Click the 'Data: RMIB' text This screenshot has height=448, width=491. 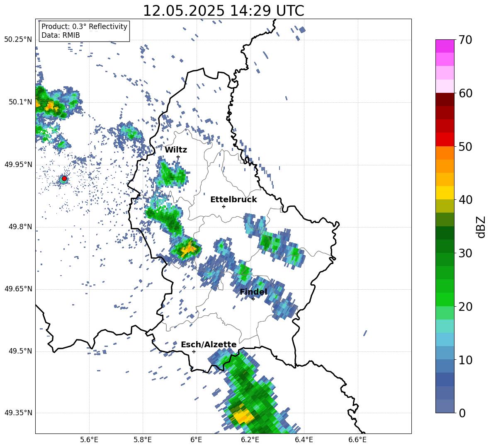[61, 35]
